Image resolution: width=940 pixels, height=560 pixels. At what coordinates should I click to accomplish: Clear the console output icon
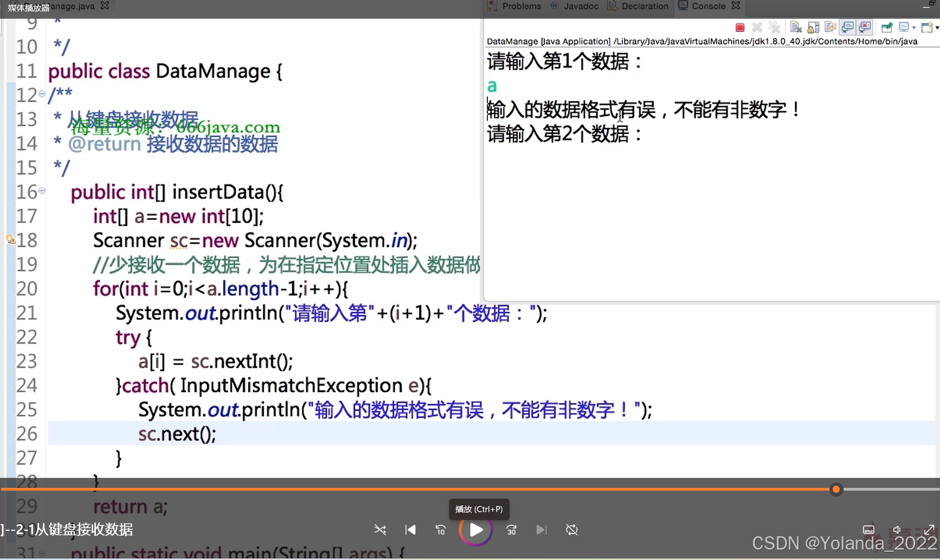click(x=796, y=28)
